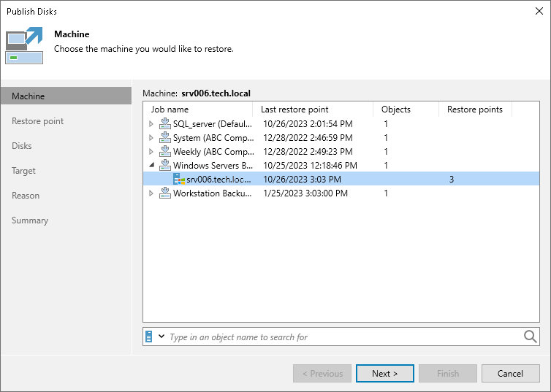This screenshot has width=551, height=392.
Task: Click the date 10/26/2023 3:03 PM
Action: (x=303, y=180)
